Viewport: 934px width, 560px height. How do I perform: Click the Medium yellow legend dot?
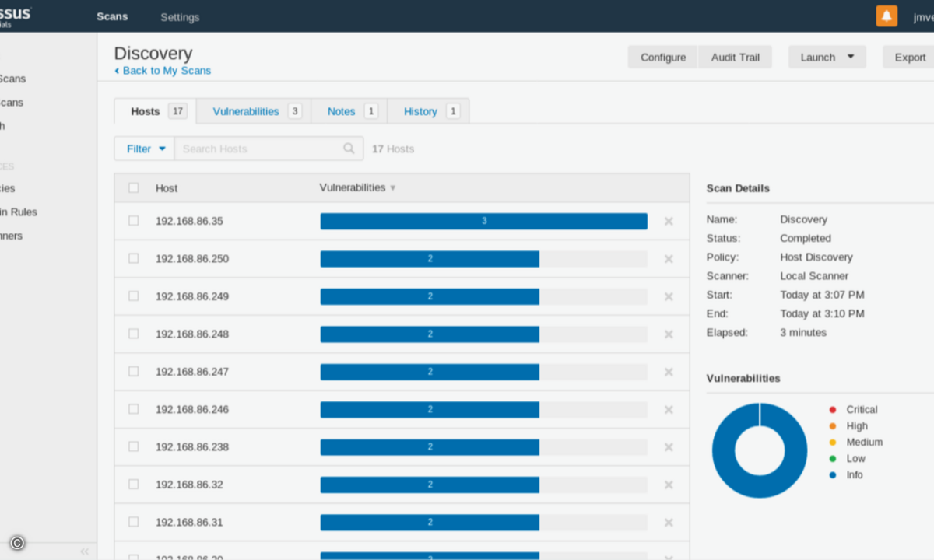click(833, 443)
